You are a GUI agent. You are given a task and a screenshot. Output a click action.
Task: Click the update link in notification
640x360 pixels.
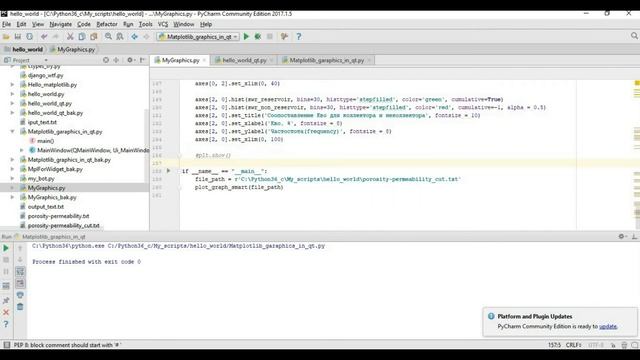click(x=608, y=327)
